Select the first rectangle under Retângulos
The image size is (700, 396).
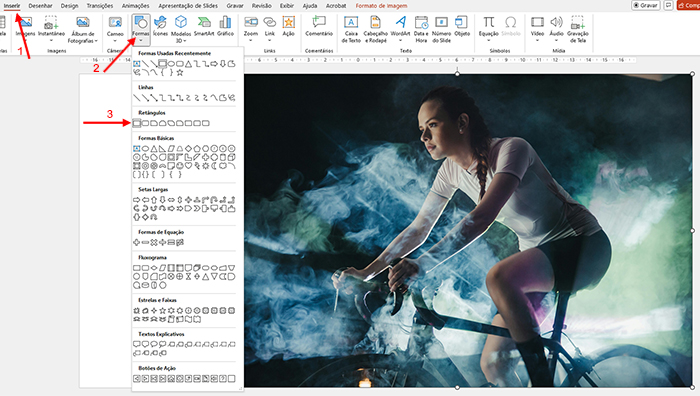point(137,123)
